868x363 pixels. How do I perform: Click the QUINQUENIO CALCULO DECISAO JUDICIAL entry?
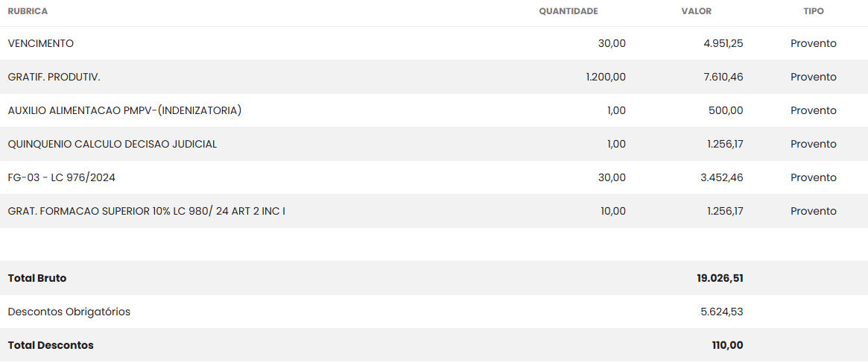[x=113, y=144]
